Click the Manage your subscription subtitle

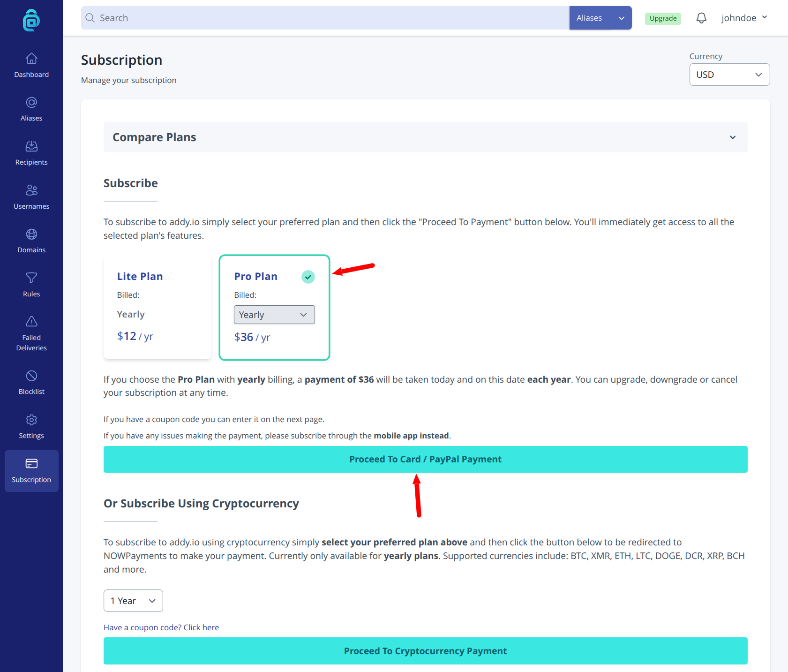(x=128, y=80)
